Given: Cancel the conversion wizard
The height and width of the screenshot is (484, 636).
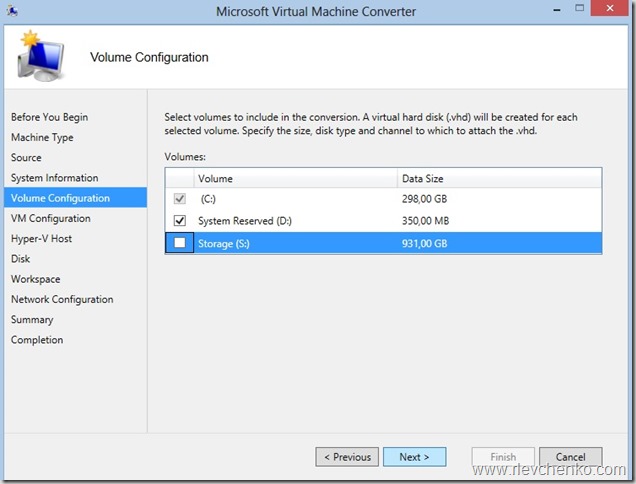Looking at the screenshot, I should [x=570, y=457].
